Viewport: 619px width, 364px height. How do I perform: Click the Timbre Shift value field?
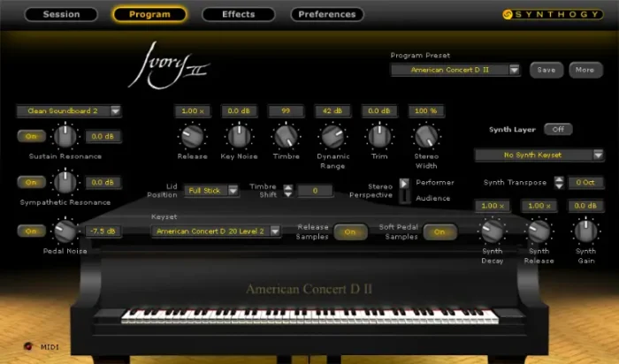click(314, 191)
